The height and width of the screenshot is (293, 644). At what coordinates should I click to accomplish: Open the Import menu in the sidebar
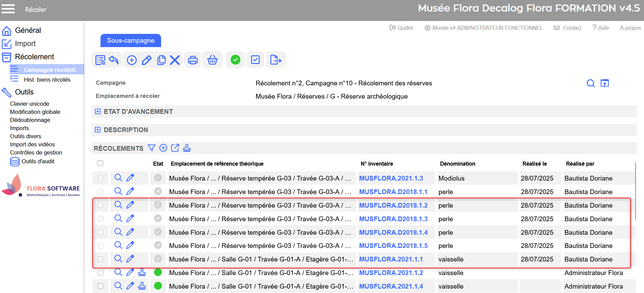25,44
